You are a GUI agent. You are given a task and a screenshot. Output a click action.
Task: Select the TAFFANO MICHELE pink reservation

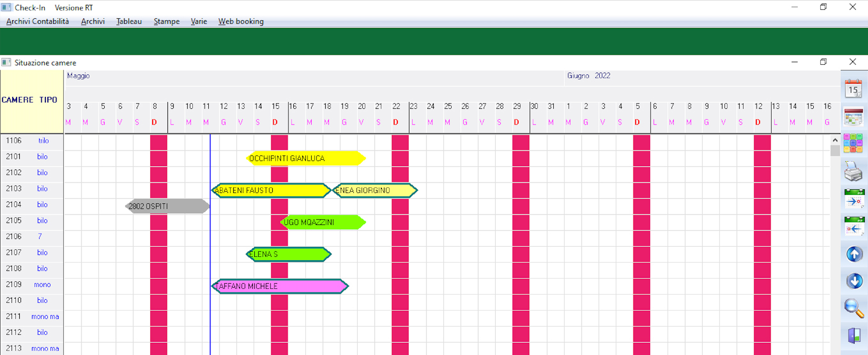click(280, 286)
